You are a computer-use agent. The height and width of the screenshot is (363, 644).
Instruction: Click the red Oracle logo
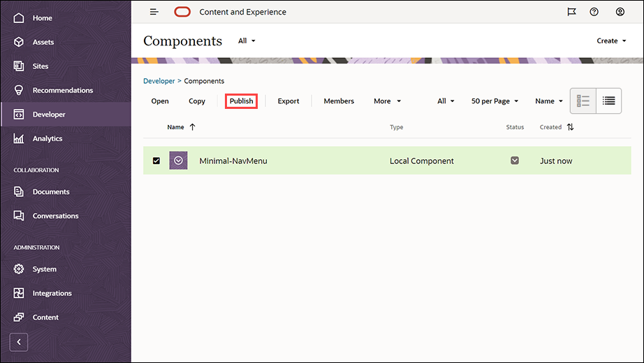(182, 12)
